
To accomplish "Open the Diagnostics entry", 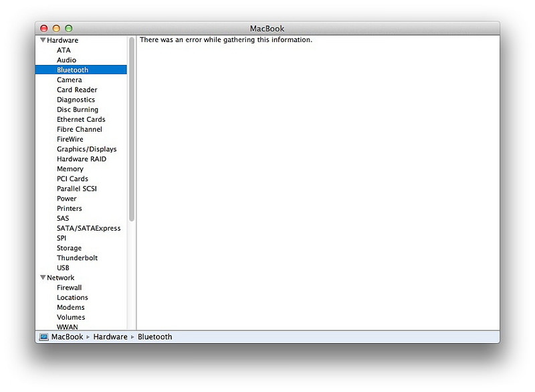I will (x=76, y=100).
